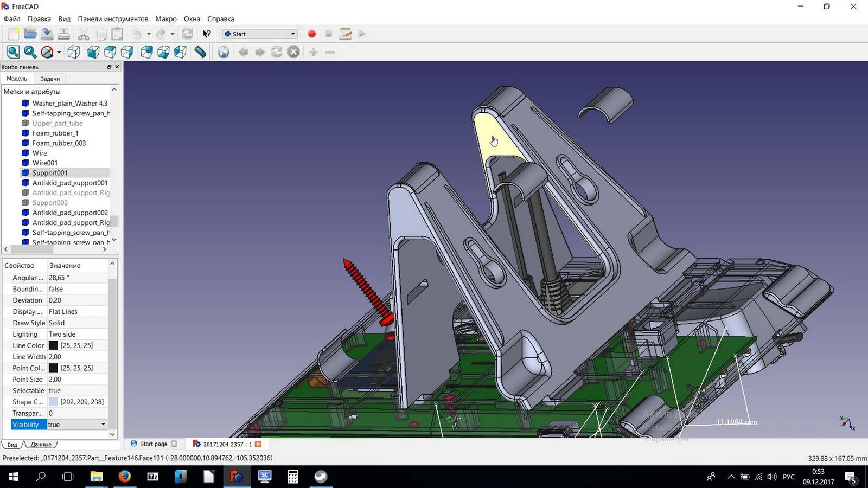The image size is (868, 488).
Task: Set the view to Axonometric
Action: point(74,52)
